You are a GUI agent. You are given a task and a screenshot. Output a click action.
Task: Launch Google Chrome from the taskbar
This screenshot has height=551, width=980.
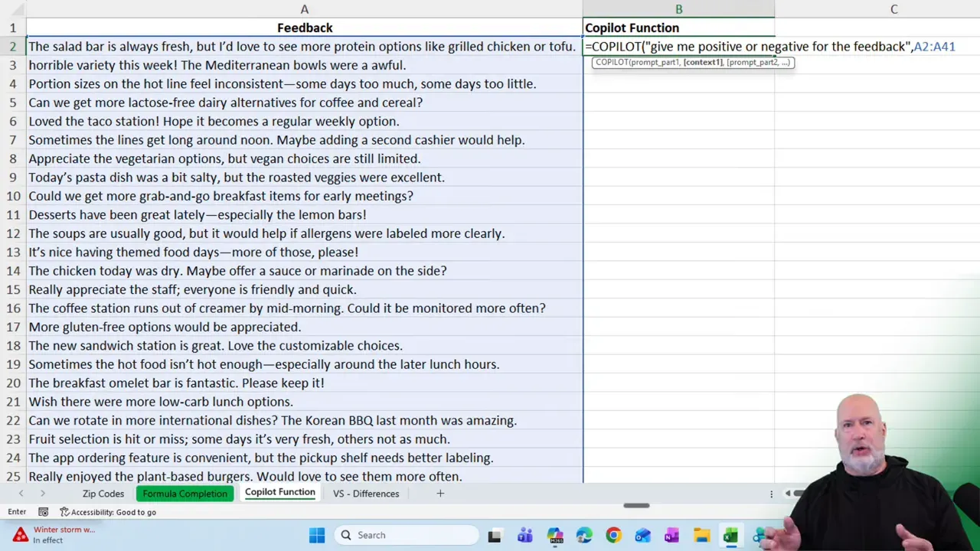(613, 535)
